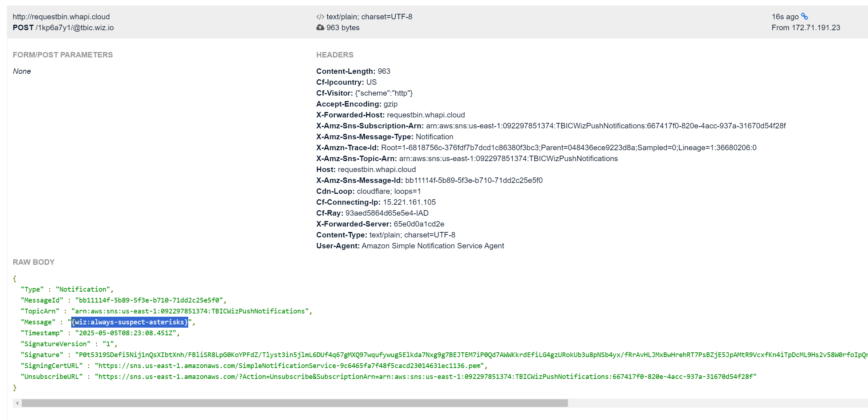Click the 'None' parameters value
The image size is (868, 420).
coord(22,71)
